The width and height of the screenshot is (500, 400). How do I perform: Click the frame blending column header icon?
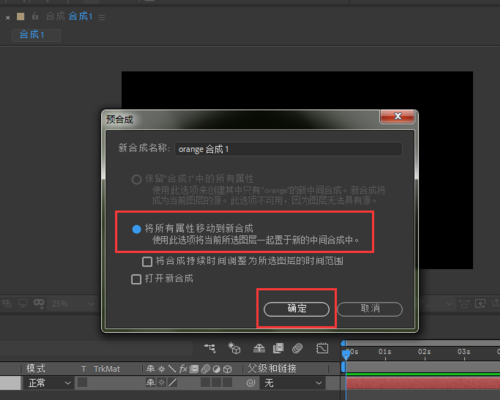(x=194, y=369)
